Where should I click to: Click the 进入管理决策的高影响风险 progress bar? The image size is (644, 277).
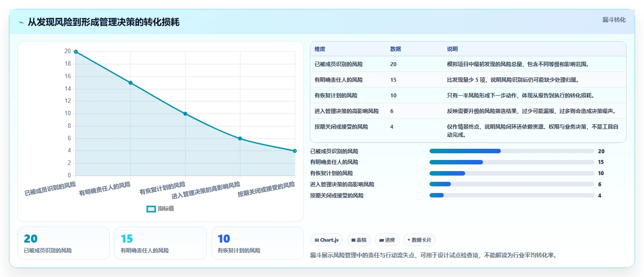tap(512, 184)
